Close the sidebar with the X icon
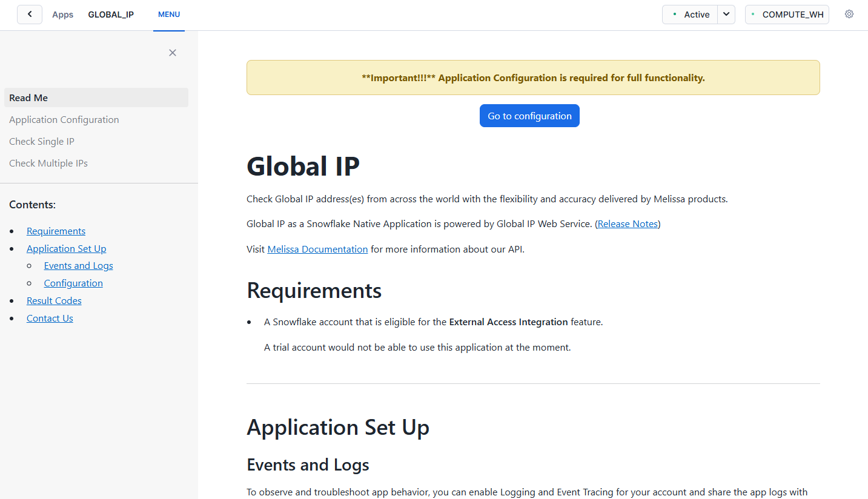Screen dimensions: 868x499 pyautogui.click(x=173, y=53)
